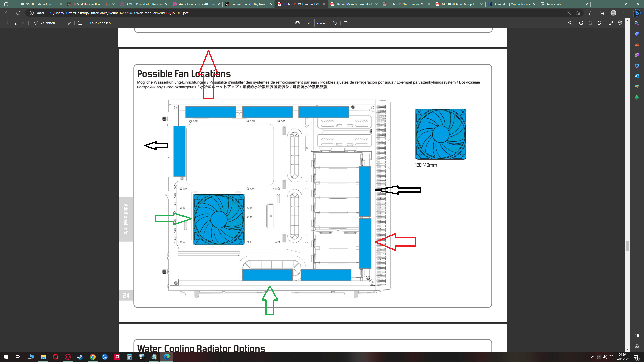
Task: Expand the Zeichnen pen options dropdown
Action: point(61,23)
